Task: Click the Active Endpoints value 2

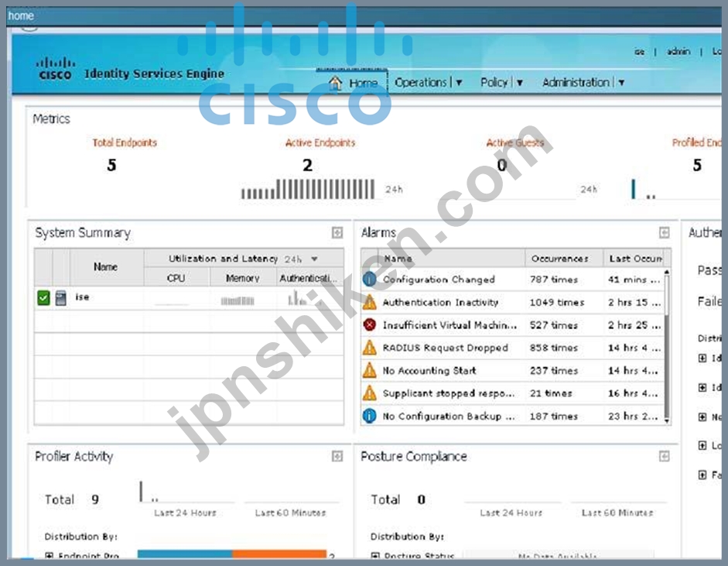Action: tap(307, 165)
